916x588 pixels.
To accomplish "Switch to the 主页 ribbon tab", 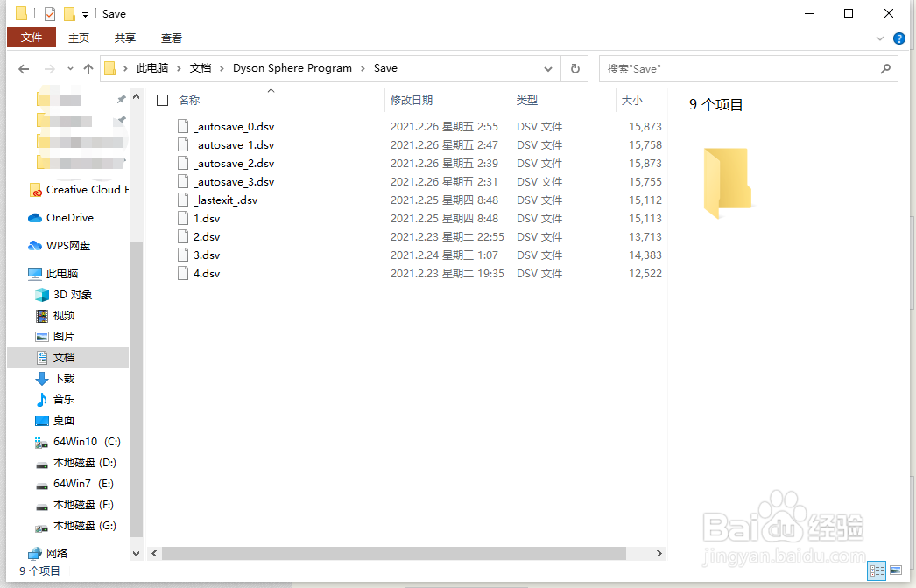I will point(78,38).
